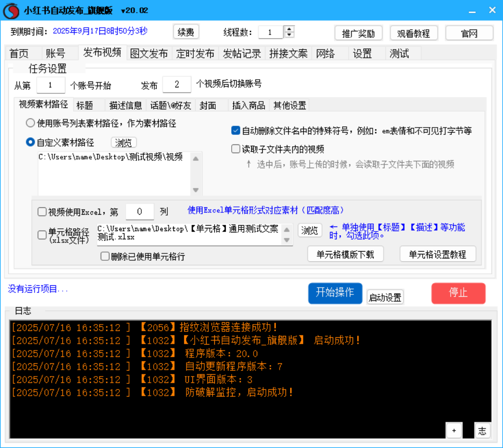Viewport: 503px width, 448px height.
Task: Click log line 防破解监控，启动成功
Action: coord(152,392)
